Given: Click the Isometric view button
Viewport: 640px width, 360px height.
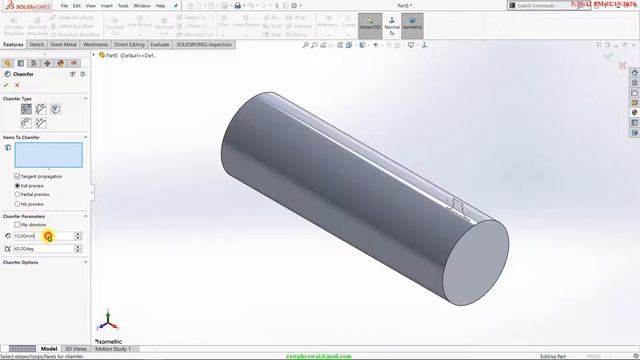Looking at the screenshot, I should [x=412, y=26].
